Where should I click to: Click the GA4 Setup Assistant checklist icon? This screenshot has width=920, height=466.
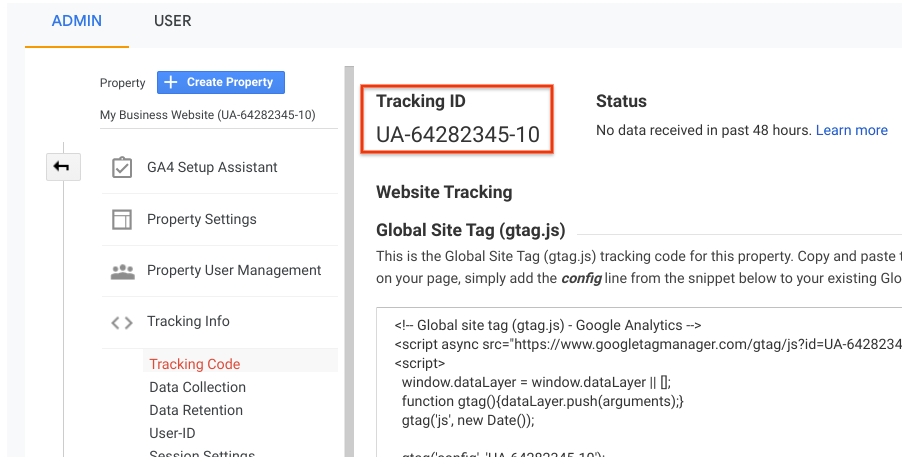tap(122, 168)
